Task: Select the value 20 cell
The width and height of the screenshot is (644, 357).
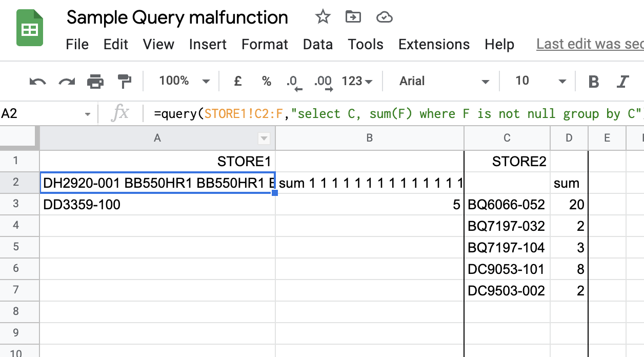Action: click(569, 205)
